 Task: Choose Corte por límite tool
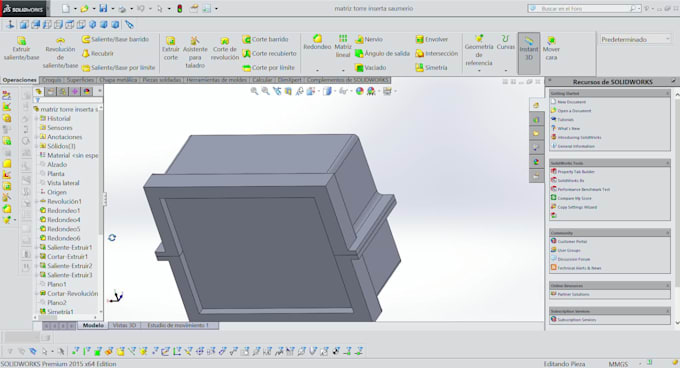tap(268, 68)
